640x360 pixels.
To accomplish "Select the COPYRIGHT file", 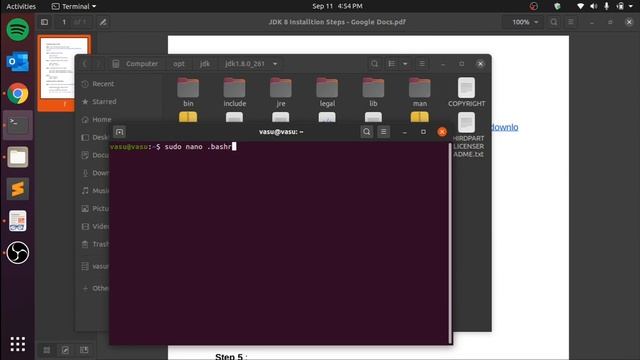I will coord(467,93).
